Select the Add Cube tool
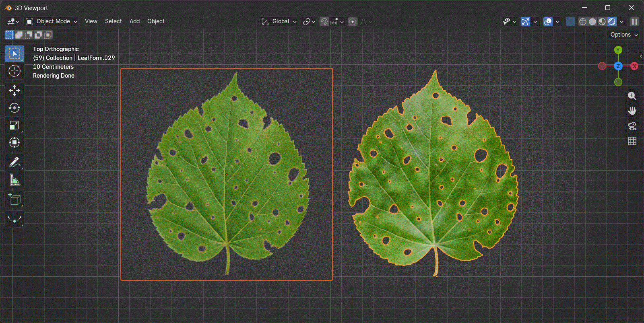 click(14, 200)
